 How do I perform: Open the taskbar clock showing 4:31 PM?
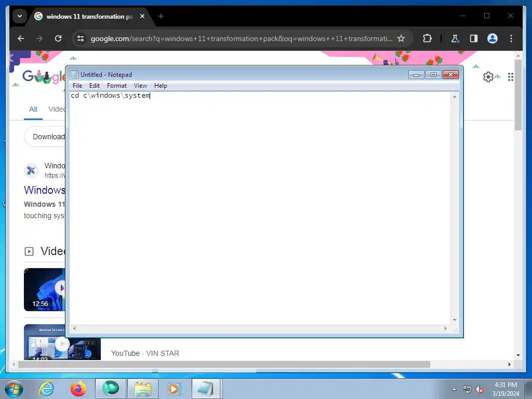[506, 389]
